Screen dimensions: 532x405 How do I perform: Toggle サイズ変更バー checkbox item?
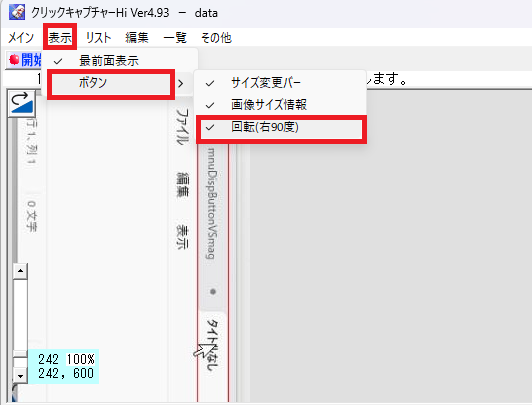click(281, 83)
